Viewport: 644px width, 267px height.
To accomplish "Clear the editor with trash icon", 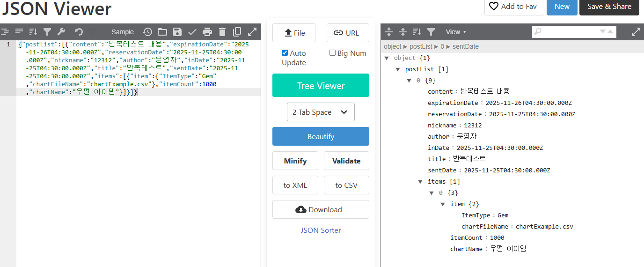I will pyautogui.click(x=222, y=32).
